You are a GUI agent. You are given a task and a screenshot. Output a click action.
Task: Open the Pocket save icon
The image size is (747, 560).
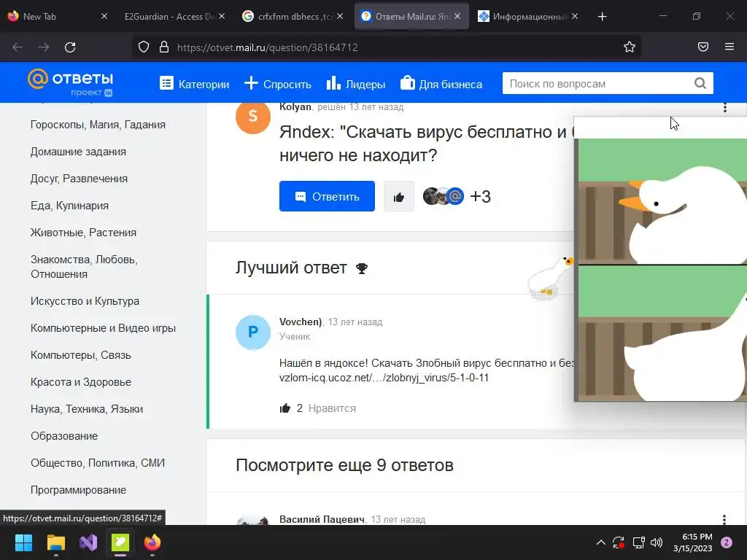703,47
